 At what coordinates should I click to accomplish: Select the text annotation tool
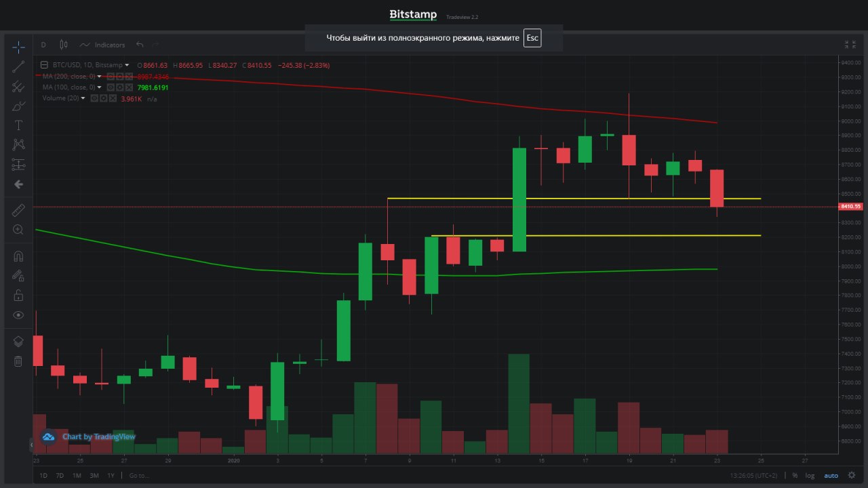pos(18,125)
